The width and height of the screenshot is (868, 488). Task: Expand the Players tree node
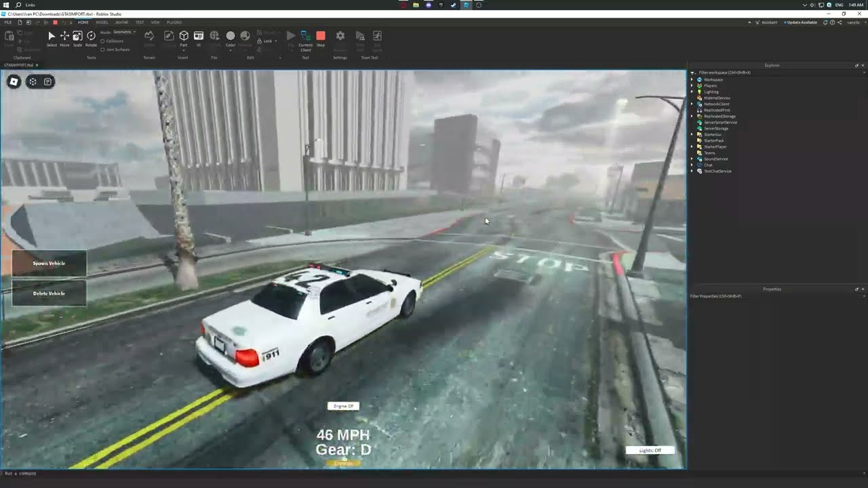tap(692, 86)
